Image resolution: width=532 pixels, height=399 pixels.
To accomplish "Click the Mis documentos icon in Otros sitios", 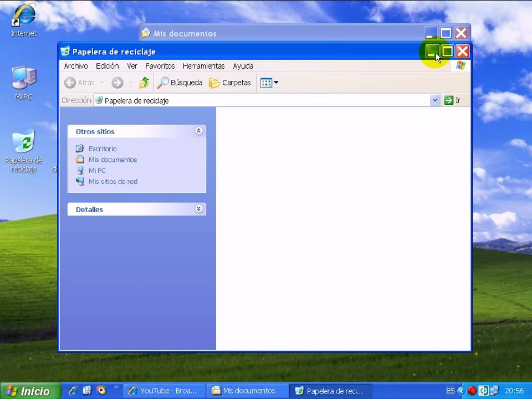I will 80,159.
